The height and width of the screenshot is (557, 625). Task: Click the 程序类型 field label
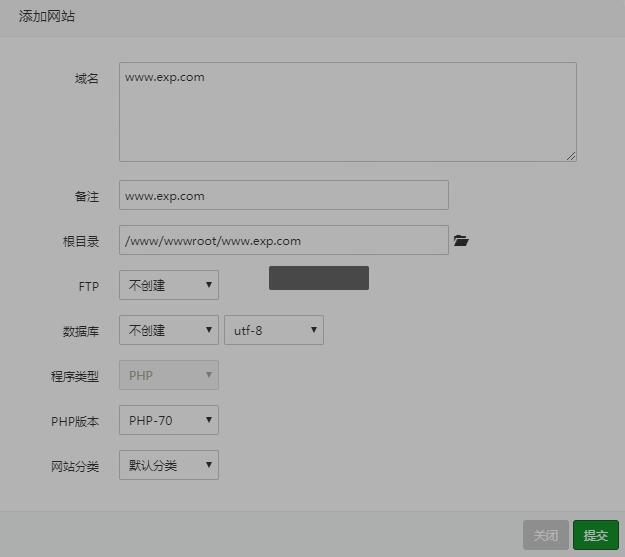click(75, 376)
